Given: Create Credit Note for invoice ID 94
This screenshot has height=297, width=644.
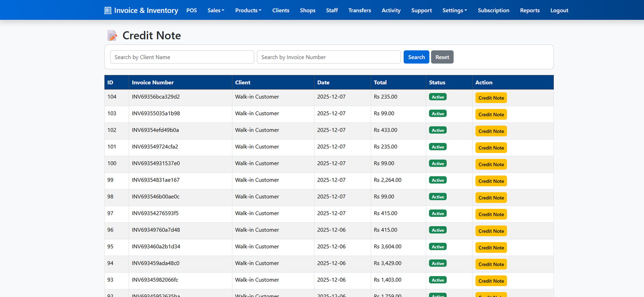Looking at the screenshot, I should tap(491, 264).
